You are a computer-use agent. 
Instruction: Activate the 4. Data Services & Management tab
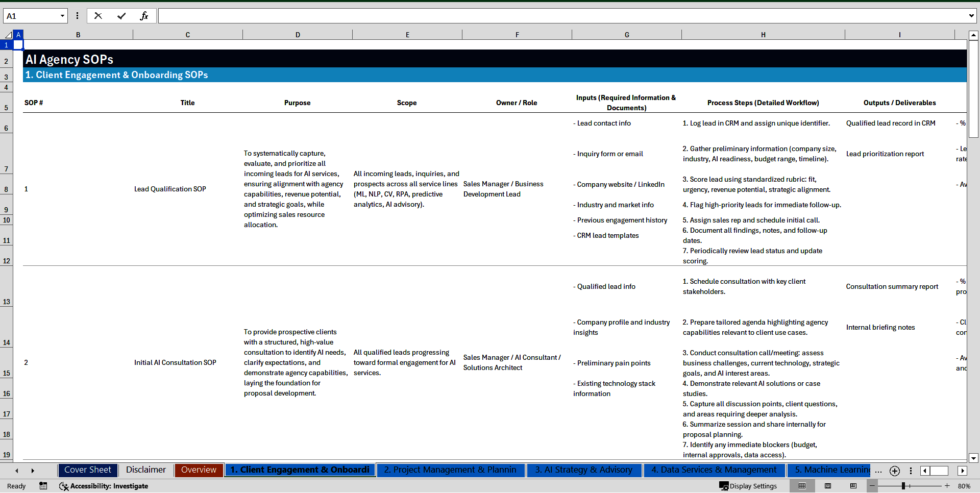coord(713,470)
